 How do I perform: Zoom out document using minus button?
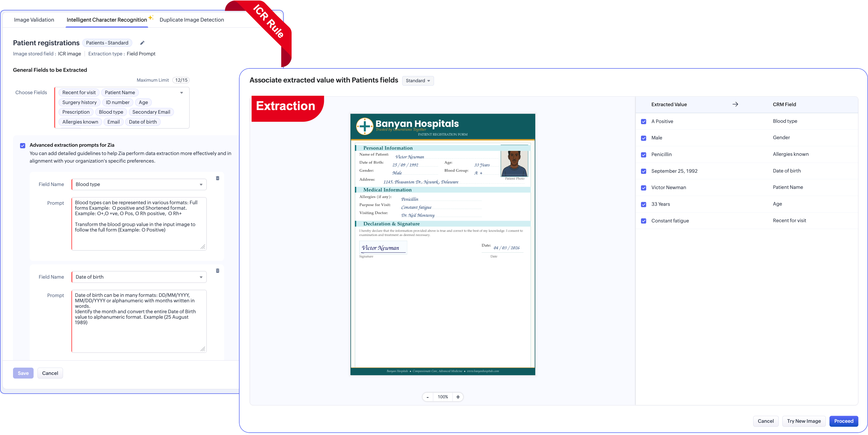click(x=427, y=397)
